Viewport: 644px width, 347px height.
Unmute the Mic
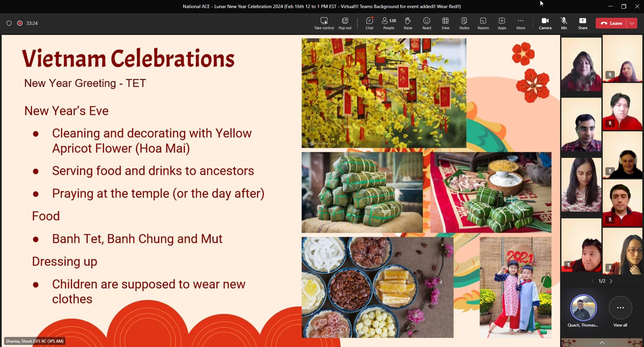(564, 23)
